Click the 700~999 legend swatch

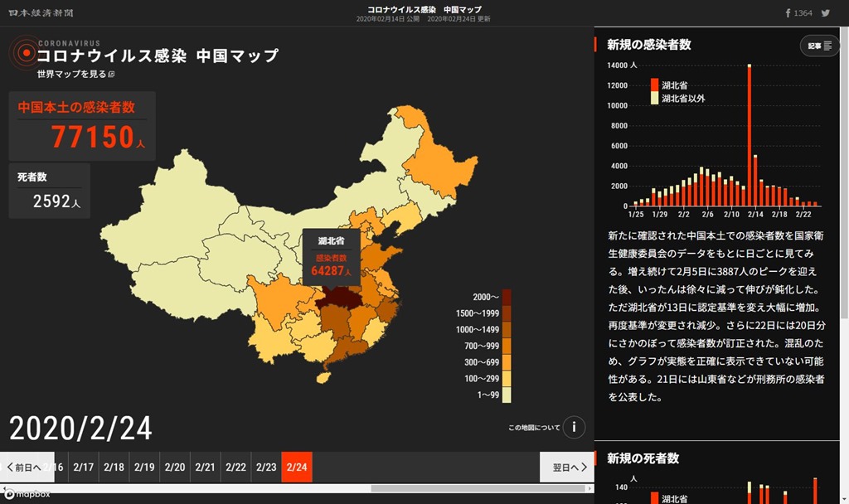(507, 346)
